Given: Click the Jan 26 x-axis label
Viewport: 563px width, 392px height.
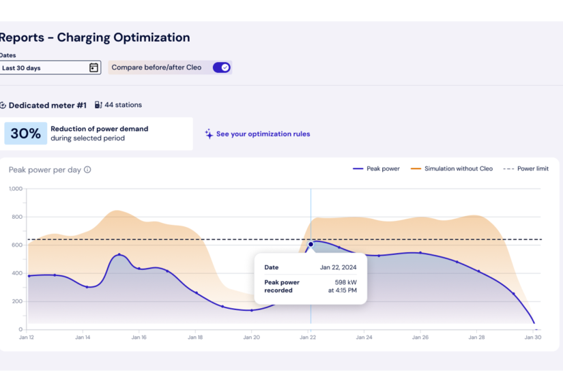Looking at the screenshot, I should click(420, 337).
